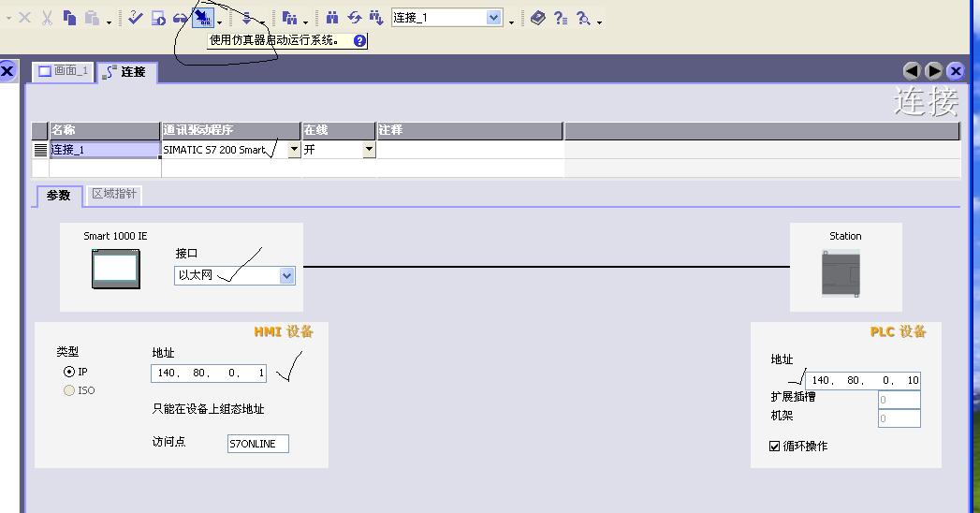Click the delete X icon in toolbar
Screen dimensions: 980x513
tap(25, 18)
